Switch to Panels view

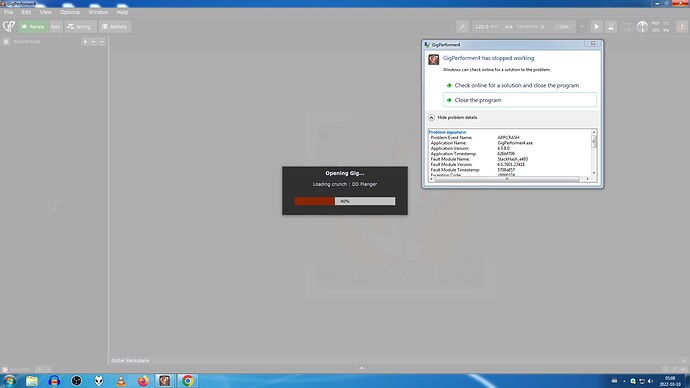33,27
